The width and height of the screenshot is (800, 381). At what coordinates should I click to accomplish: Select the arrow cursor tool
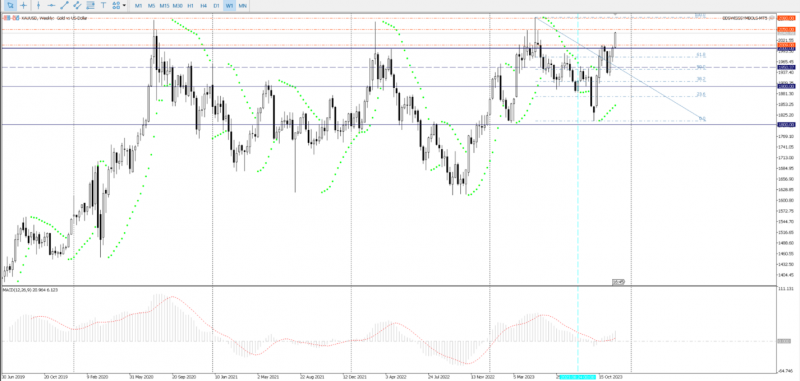(x=10, y=5)
